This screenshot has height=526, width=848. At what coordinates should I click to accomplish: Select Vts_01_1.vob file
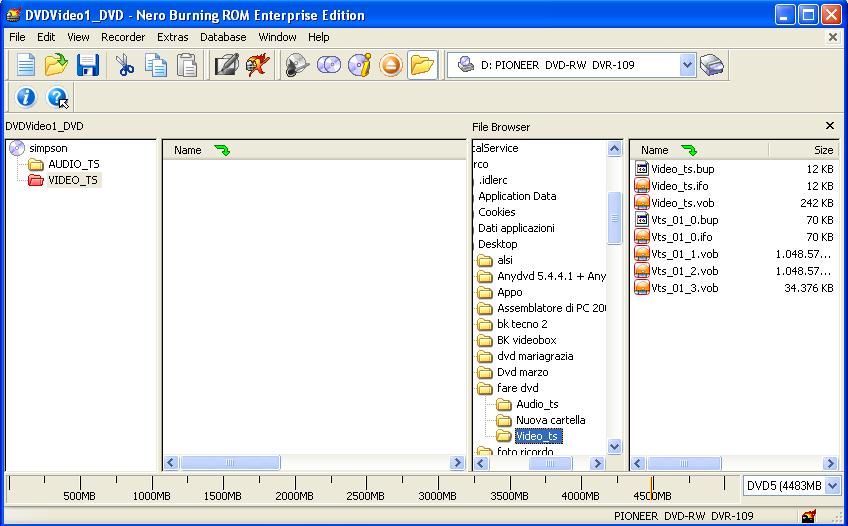click(684, 254)
